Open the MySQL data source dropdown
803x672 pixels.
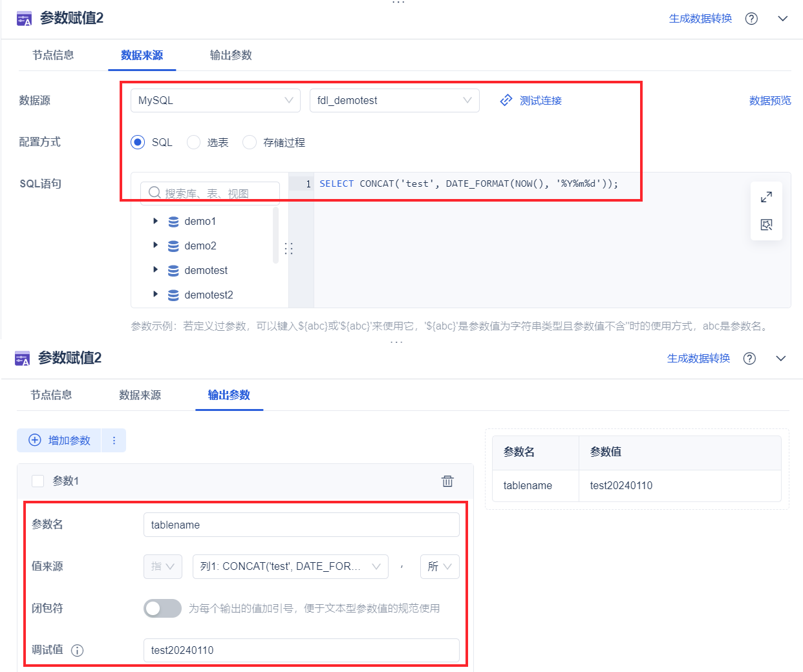[215, 100]
